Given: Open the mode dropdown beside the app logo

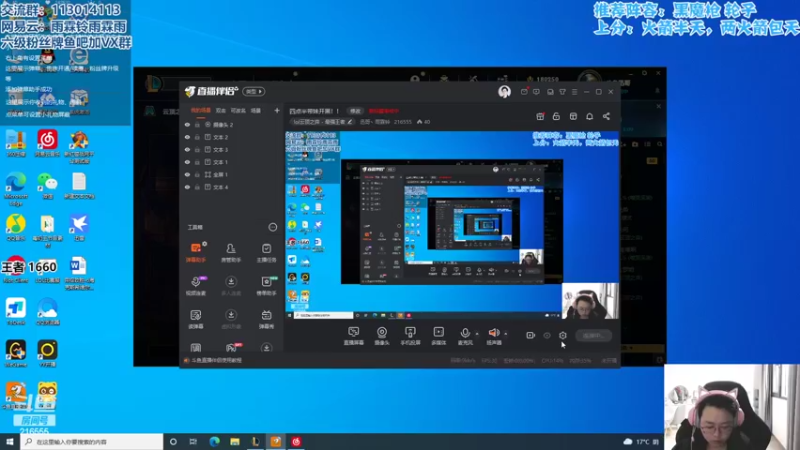Looking at the screenshot, I should click(x=254, y=91).
